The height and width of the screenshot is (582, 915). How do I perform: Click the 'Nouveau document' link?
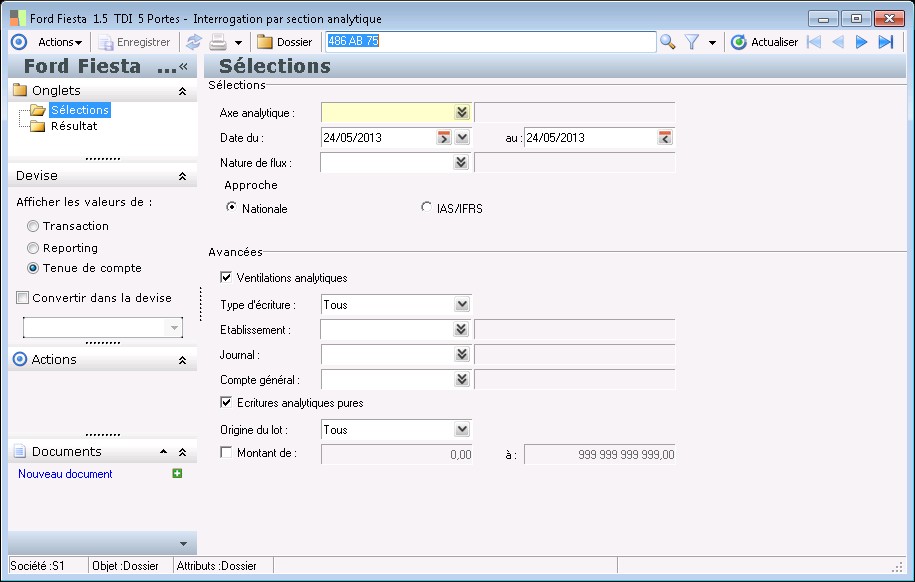pos(65,474)
